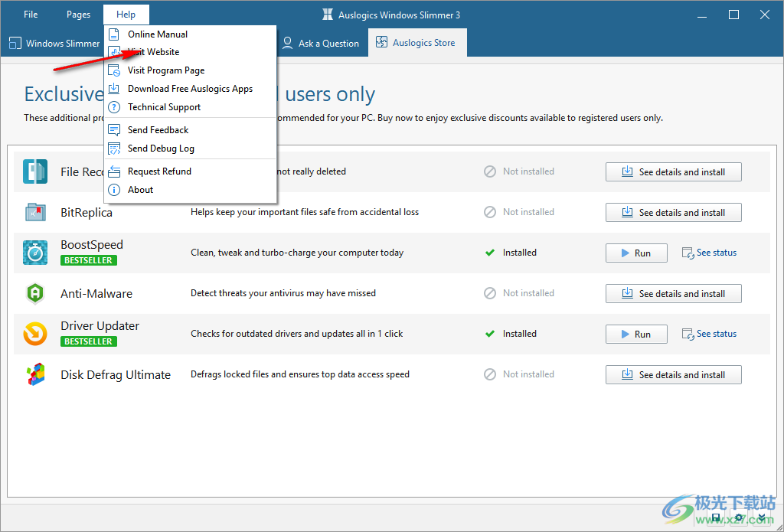Select Request Refund in the Help menu

(x=159, y=171)
